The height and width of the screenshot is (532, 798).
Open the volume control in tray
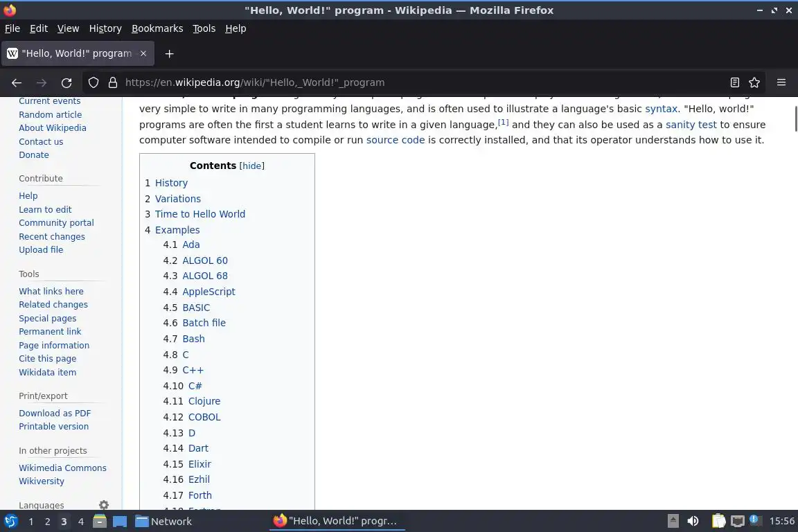point(693,521)
